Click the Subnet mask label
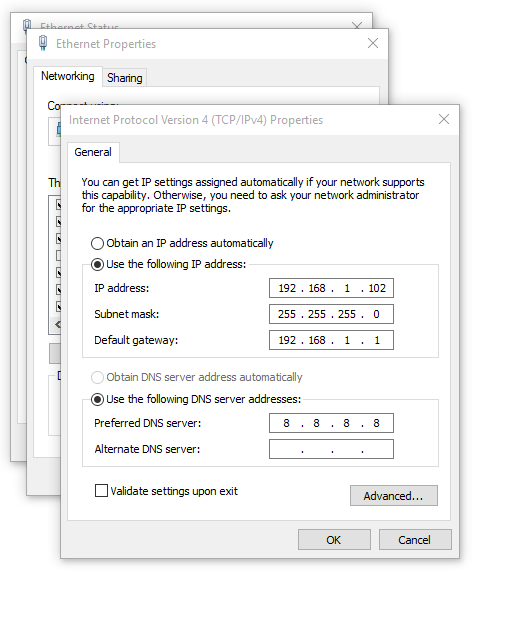Viewport: 531px width, 619px height. (x=126, y=314)
